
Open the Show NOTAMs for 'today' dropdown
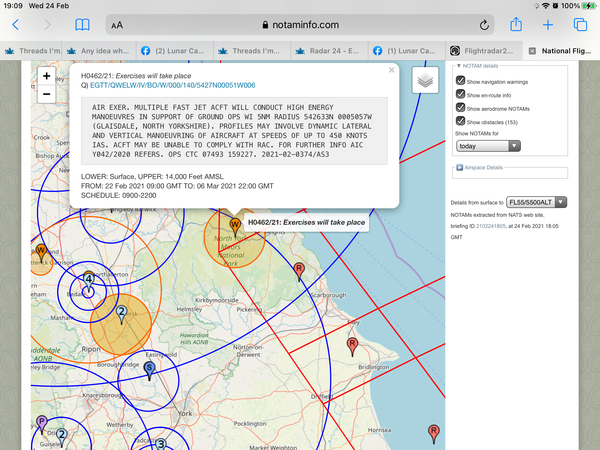pos(488,146)
